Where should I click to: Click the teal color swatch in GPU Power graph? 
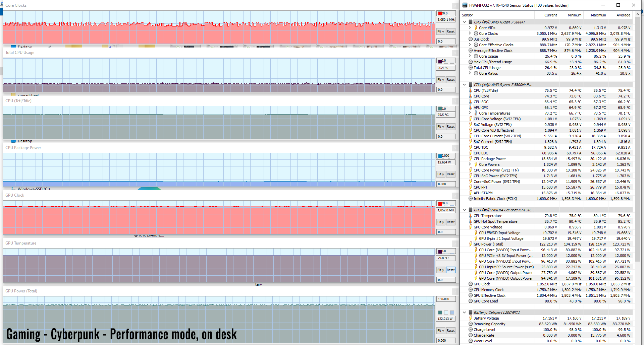[440, 313]
